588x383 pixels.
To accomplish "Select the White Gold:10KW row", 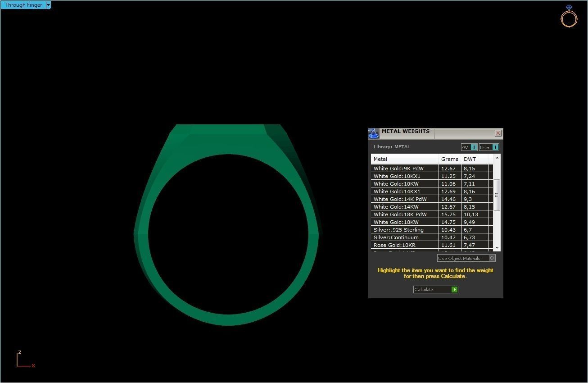I will tap(432, 184).
